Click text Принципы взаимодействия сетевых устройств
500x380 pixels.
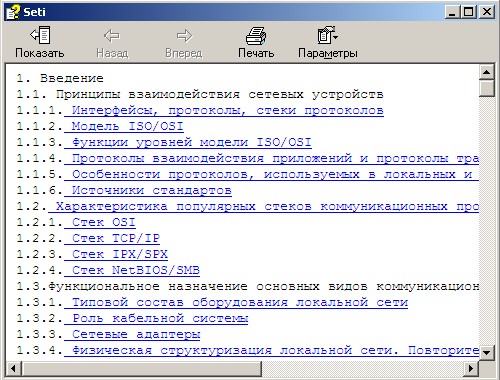tap(220, 94)
